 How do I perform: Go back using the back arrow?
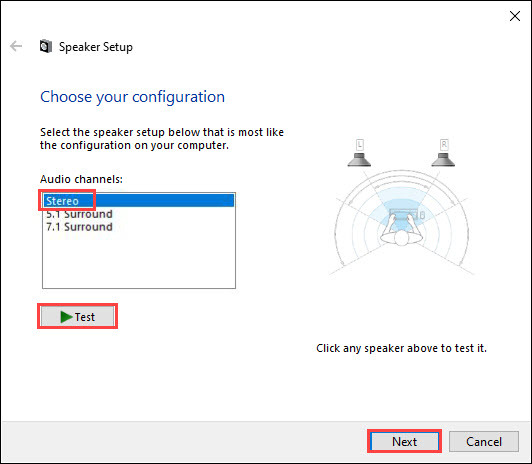(x=16, y=46)
